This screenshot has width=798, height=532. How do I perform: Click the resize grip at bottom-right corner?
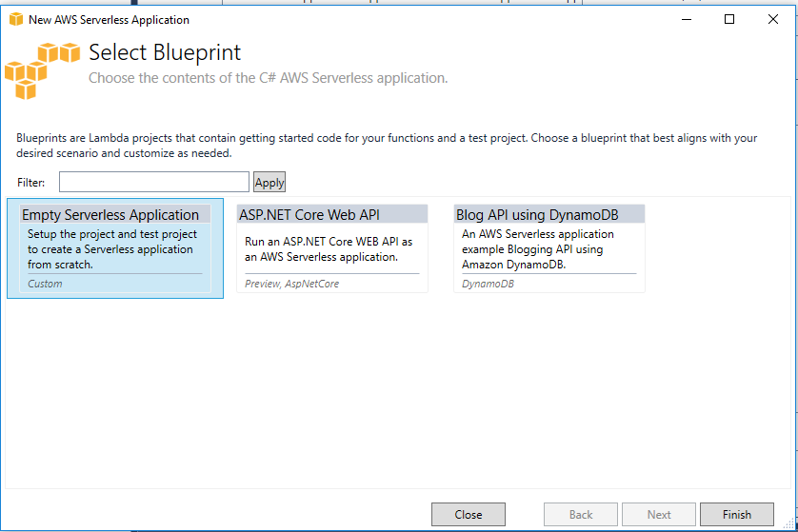[788, 523]
